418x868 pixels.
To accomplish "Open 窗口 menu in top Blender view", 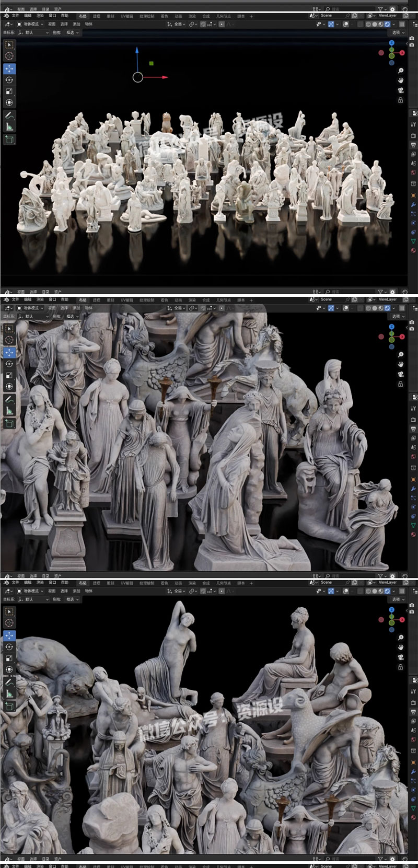I will coord(52,16).
